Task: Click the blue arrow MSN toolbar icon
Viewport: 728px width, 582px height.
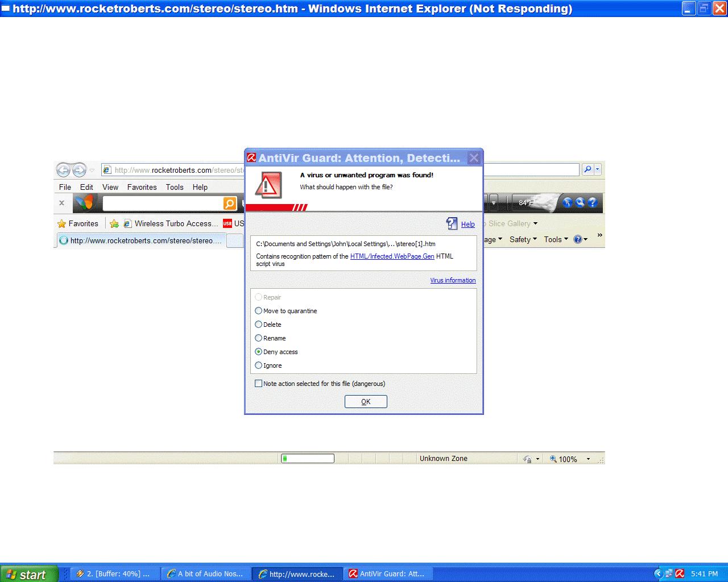Action: coord(567,202)
